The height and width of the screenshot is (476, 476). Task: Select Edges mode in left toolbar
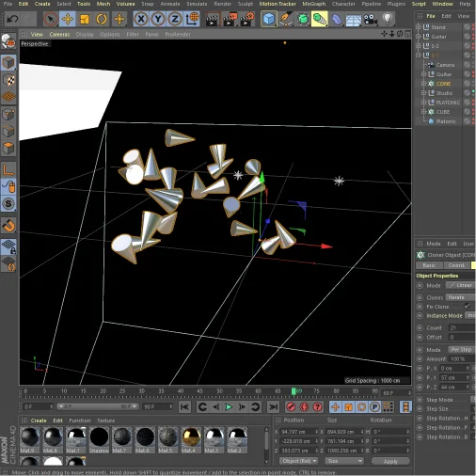(8, 132)
